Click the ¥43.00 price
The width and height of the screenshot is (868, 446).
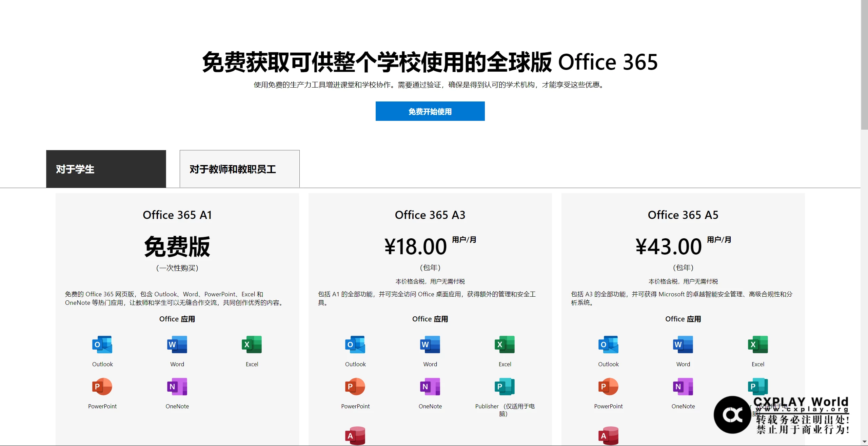click(x=668, y=247)
